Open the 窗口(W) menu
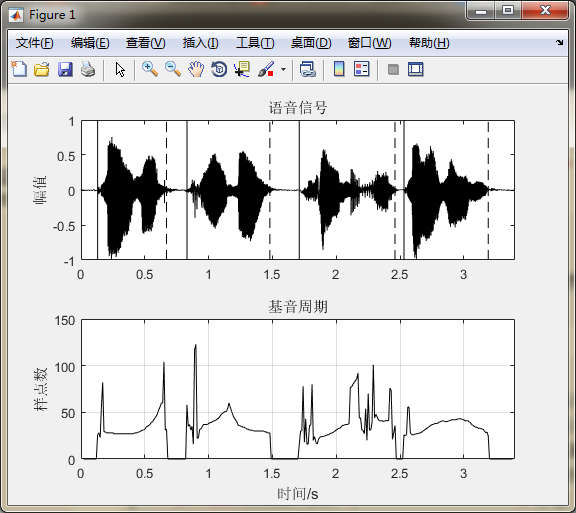The height and width of the screenshot is (513, 576). [x=370, y=43]
